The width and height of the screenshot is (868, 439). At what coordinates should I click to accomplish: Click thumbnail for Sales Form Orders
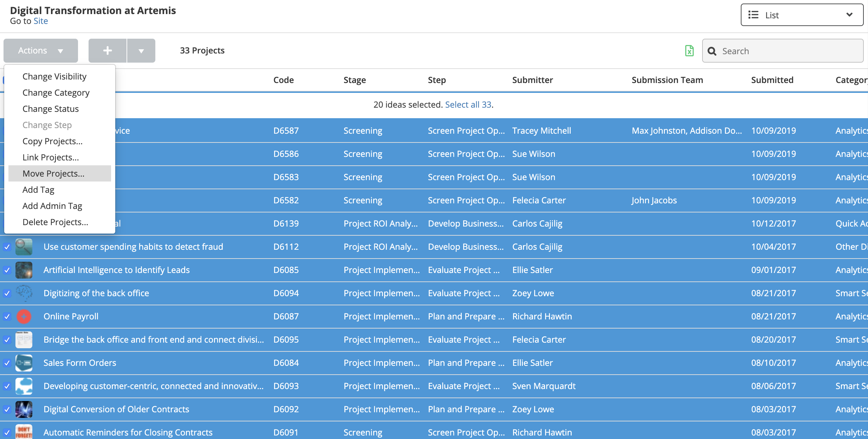(24, 363)
